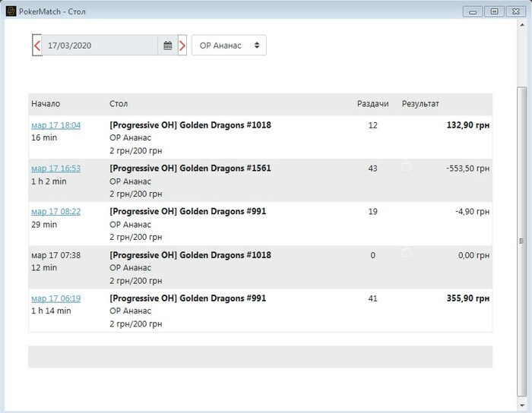Select table name Golden Dragons #1561
This screenshot has height=413, width=532.
click(190, 168)
